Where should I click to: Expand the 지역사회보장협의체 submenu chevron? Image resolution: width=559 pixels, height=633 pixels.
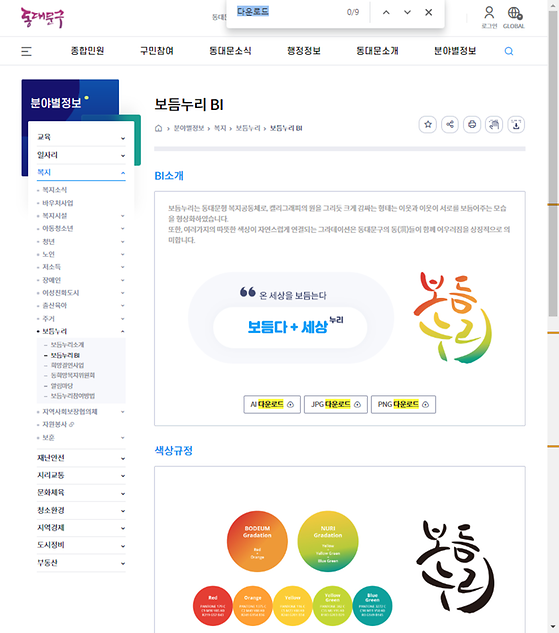coord(123,412)
